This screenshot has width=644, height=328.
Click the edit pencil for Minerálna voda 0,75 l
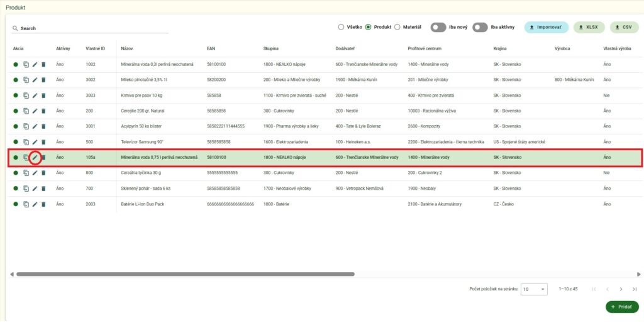(35, 157)
